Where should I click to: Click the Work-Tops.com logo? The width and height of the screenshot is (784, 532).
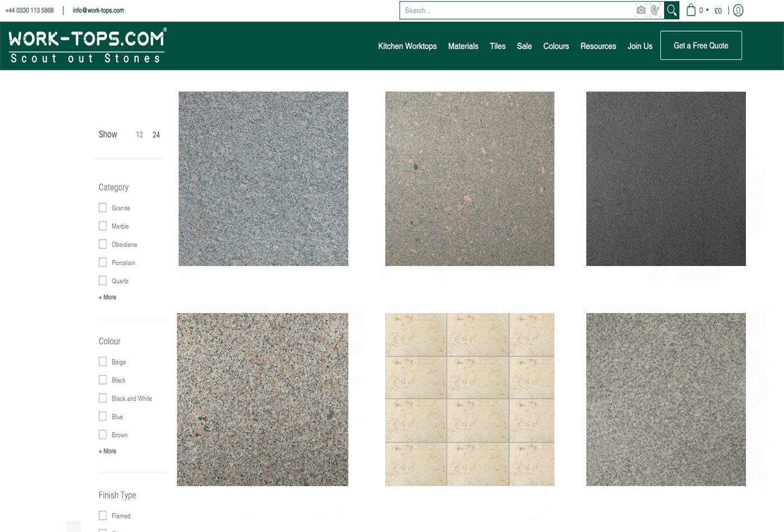[x=87, y=46]
